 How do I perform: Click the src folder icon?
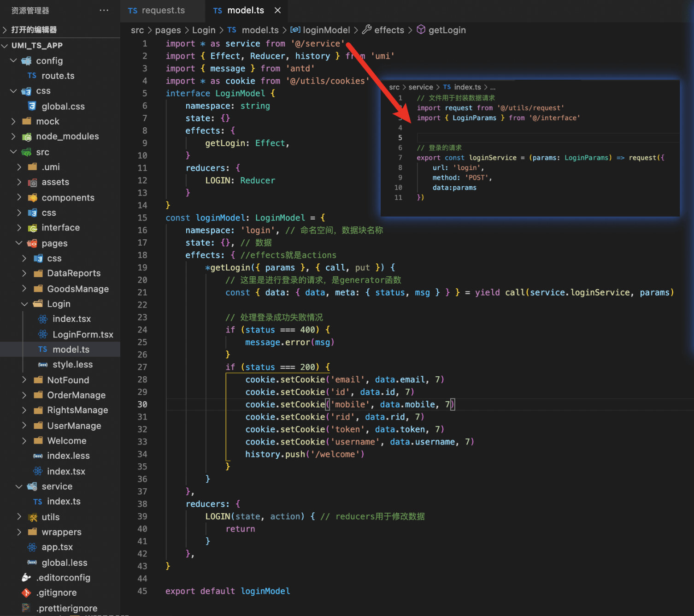tap(27, 152)
